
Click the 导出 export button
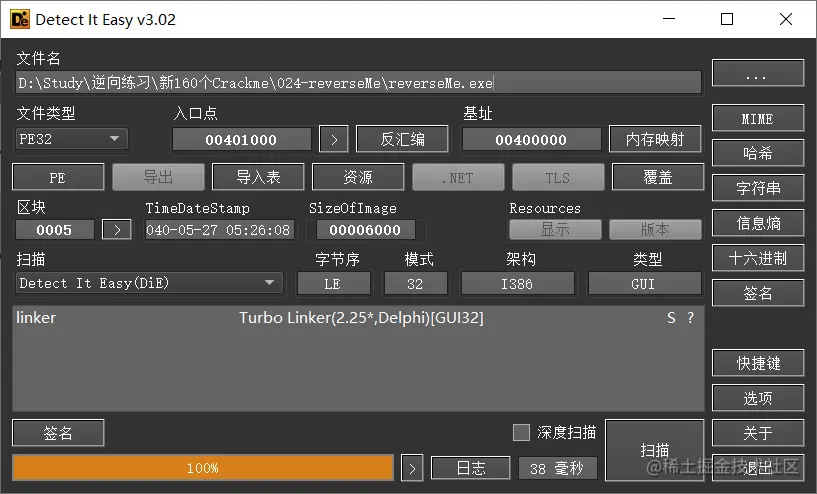[158, 177]
